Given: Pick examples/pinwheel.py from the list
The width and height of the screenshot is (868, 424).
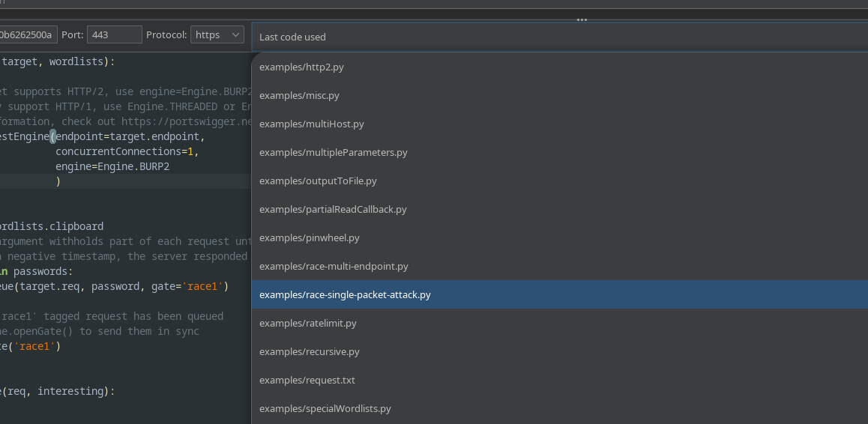Looking at the screenshot, I should [x=309, y=237].
